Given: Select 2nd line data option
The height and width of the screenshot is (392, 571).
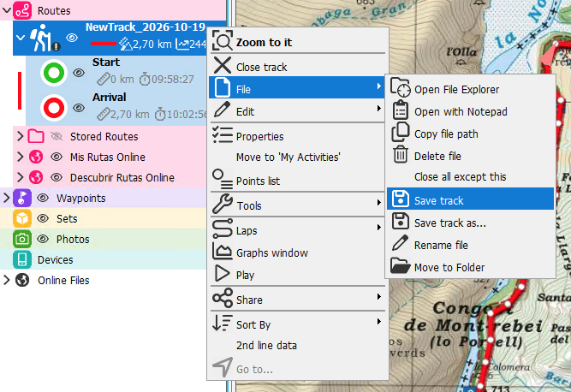Looking at the screenshot, I should point(266,346).
